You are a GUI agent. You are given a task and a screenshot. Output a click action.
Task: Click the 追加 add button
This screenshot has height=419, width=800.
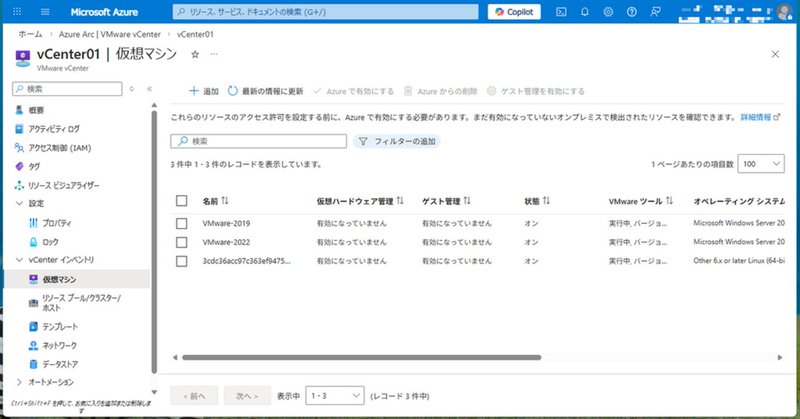click(204, 91)
